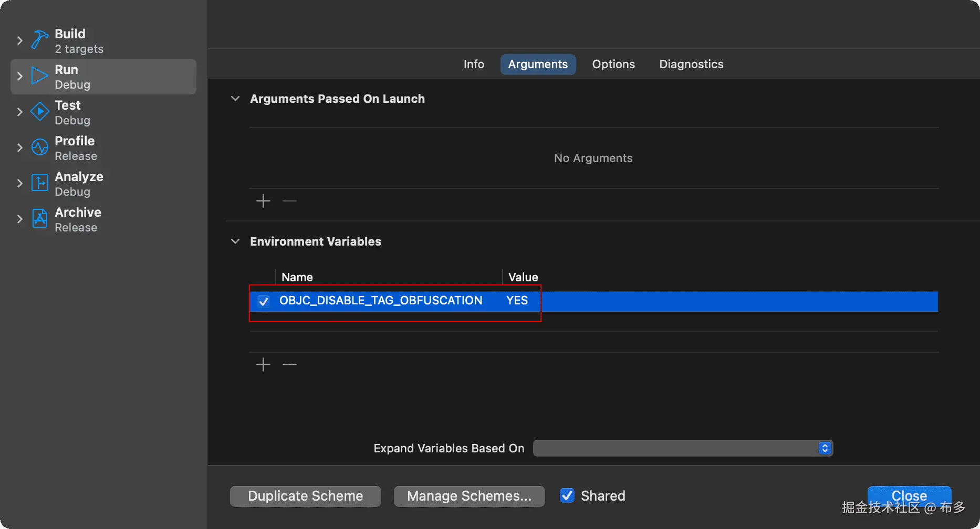Click the Build hammer icon
This screenshot has width=980, height=529.
tap(39, 40)
